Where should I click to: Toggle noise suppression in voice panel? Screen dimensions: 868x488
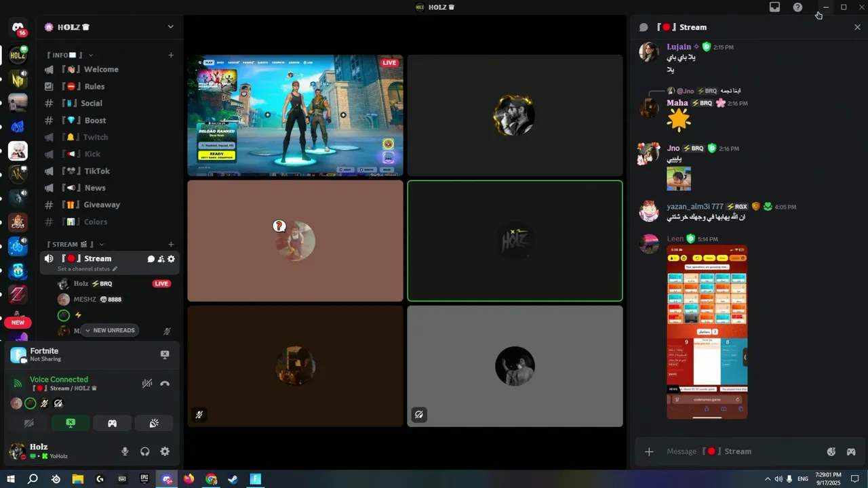click(146, 384)
